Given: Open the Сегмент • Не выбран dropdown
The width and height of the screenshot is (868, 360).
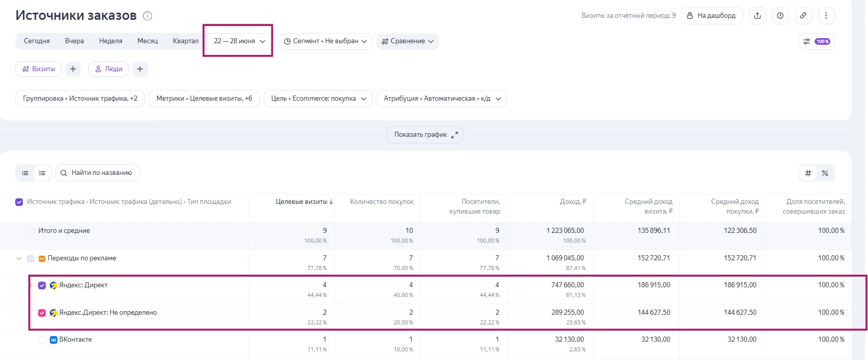Looking at the screenshot, I should tap(326, 41).
